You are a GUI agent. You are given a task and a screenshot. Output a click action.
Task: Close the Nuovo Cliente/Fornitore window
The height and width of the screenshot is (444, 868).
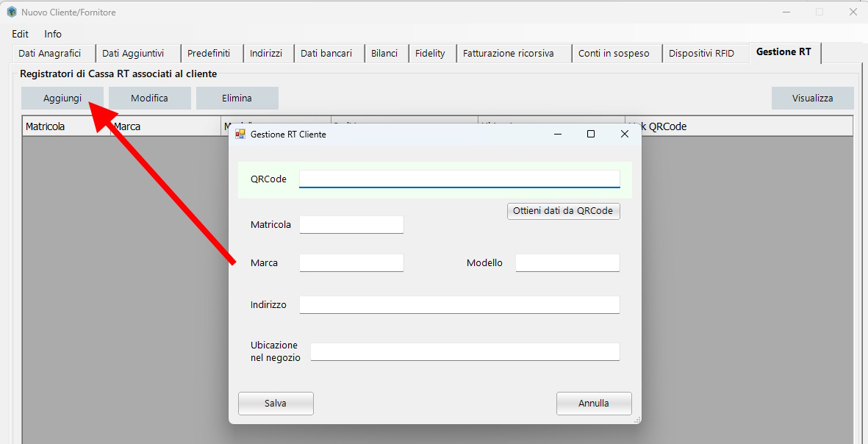(853, 12)
